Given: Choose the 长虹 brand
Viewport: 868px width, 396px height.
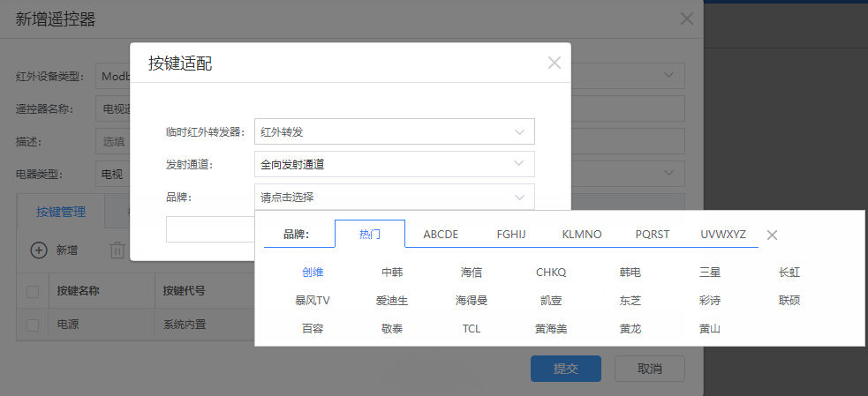Looking at the screenshot, I should tap(789, 273).
